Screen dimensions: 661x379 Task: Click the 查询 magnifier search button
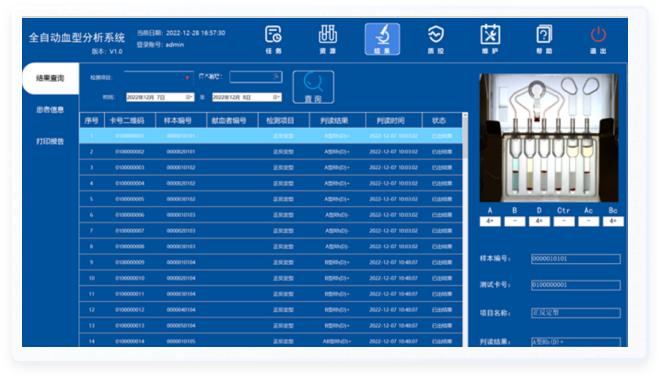(x=313, y=87)
